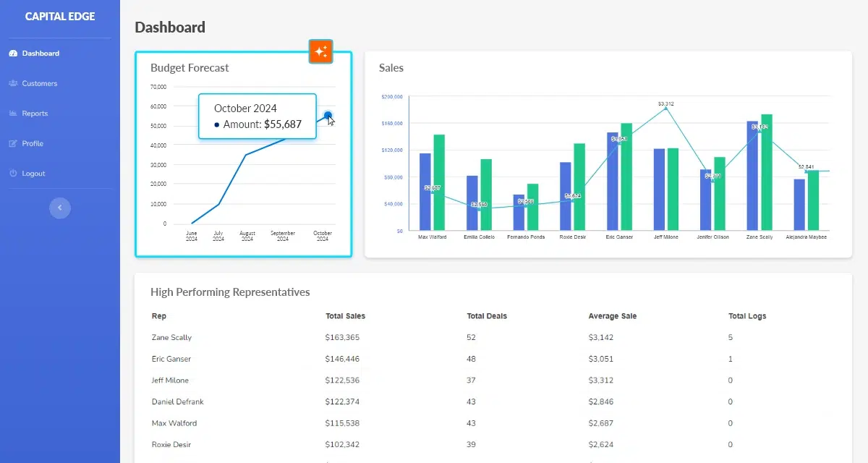Click the Reports chart icon
The image size is (868, 463).
[13, 114]
